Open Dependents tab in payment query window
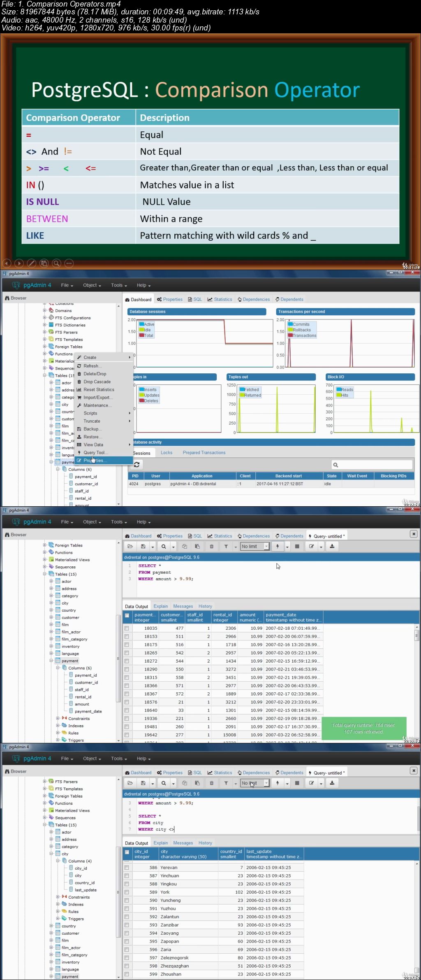The height and width of the screenshot is (980, 421). [289, 536]
